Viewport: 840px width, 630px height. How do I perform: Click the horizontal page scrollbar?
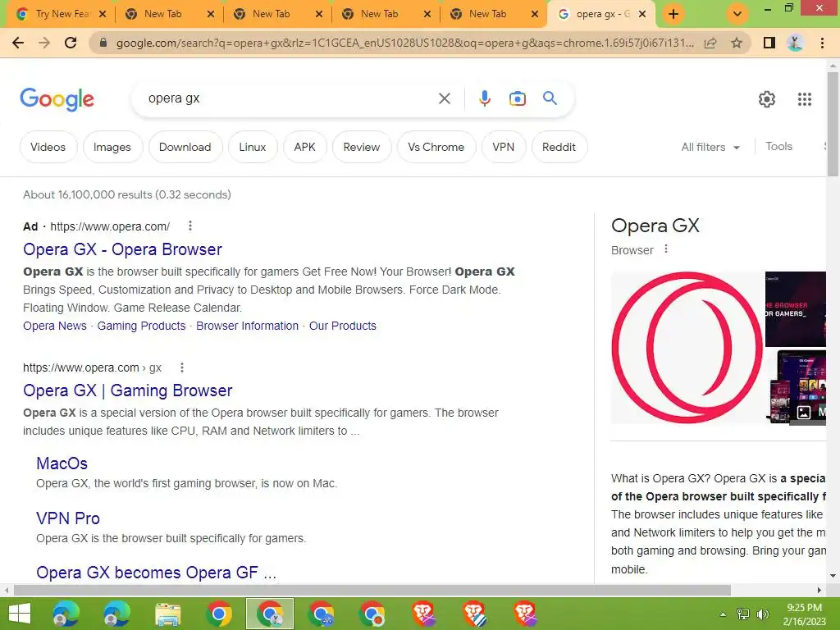click(x=372, y=590)
